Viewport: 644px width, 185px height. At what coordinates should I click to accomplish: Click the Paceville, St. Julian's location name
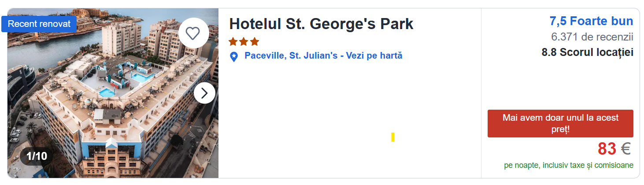click(291, 56)
